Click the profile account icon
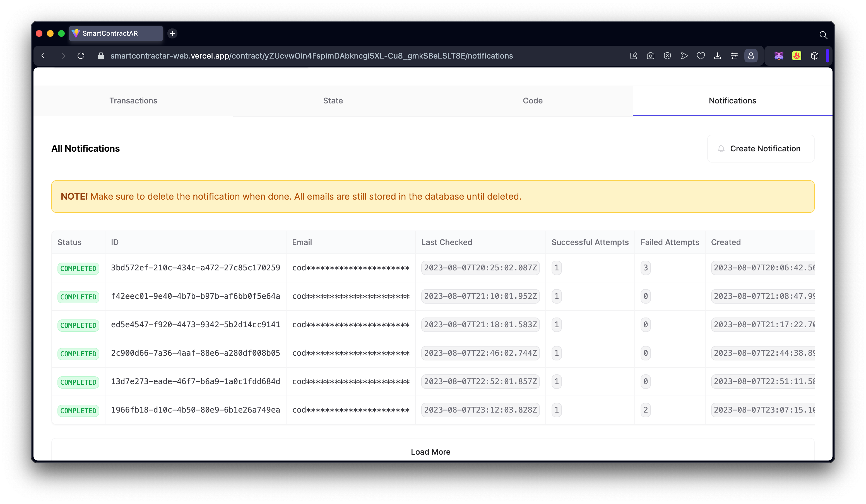The width and height of the screenshot is (866, 504). tap(751, 56)
